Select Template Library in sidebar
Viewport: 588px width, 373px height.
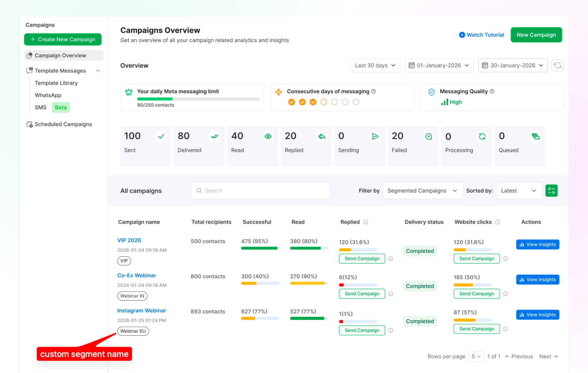click(56, 83)
